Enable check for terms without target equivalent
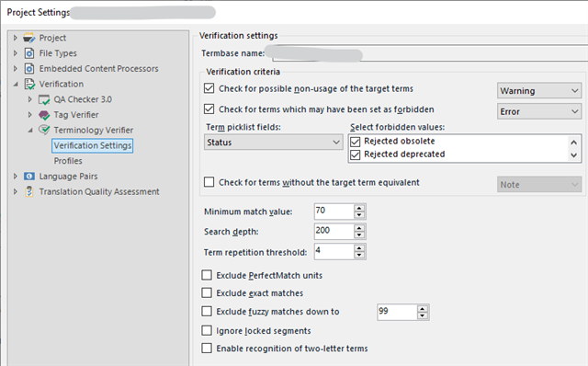Viewport: 588px width, 366px height. [x=209, y=182]
